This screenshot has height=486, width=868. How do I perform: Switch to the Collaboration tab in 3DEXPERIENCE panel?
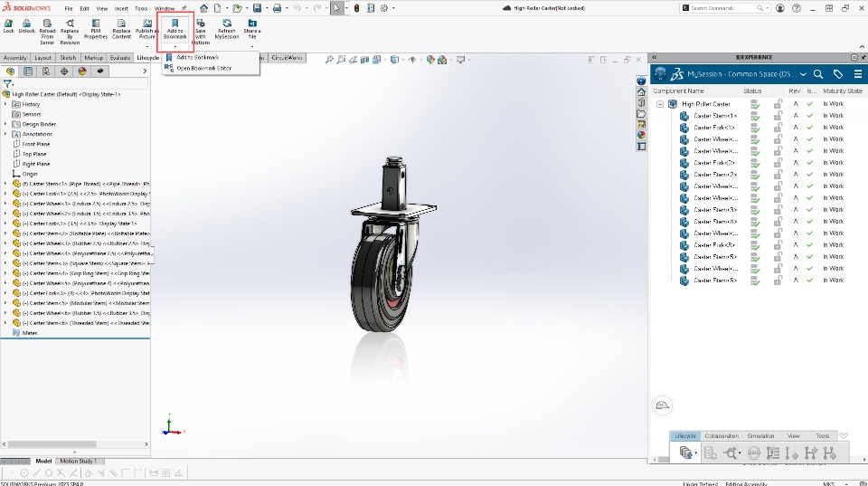coord(722,436)
